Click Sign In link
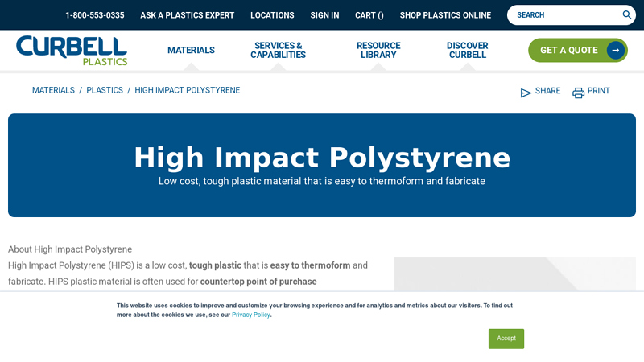This screenshot has height=362, width=644. (324, 15)
